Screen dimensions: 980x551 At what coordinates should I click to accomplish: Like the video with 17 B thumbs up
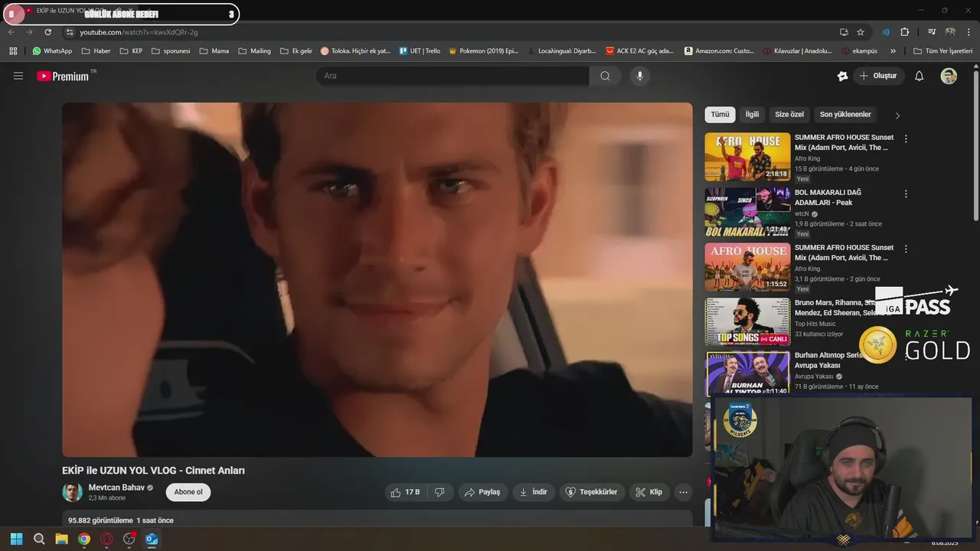click(405, 492)
